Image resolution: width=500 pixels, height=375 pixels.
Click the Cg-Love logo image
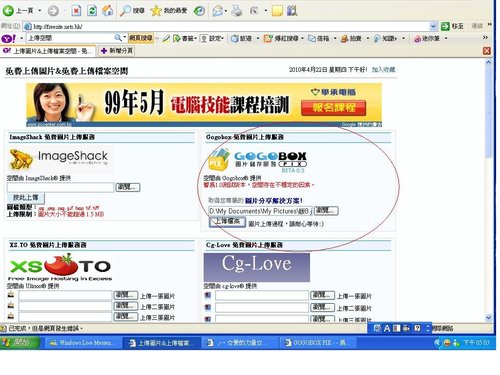pyautogui.click(x=257, y=267)
